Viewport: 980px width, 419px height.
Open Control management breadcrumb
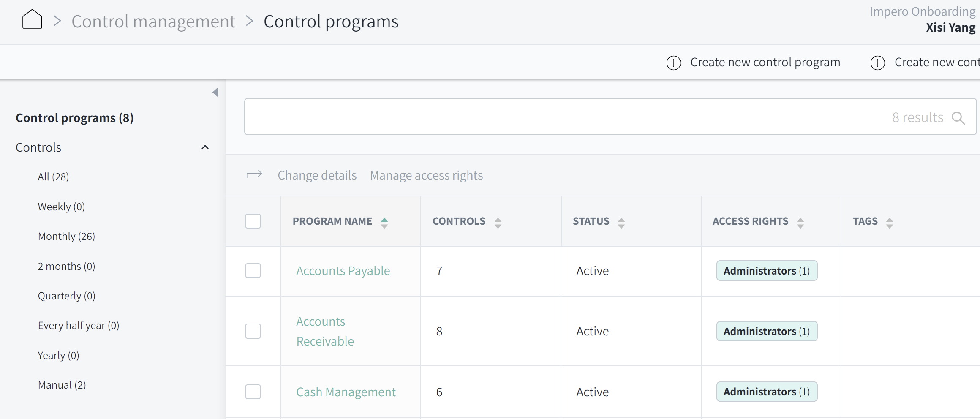click(153, 21)
